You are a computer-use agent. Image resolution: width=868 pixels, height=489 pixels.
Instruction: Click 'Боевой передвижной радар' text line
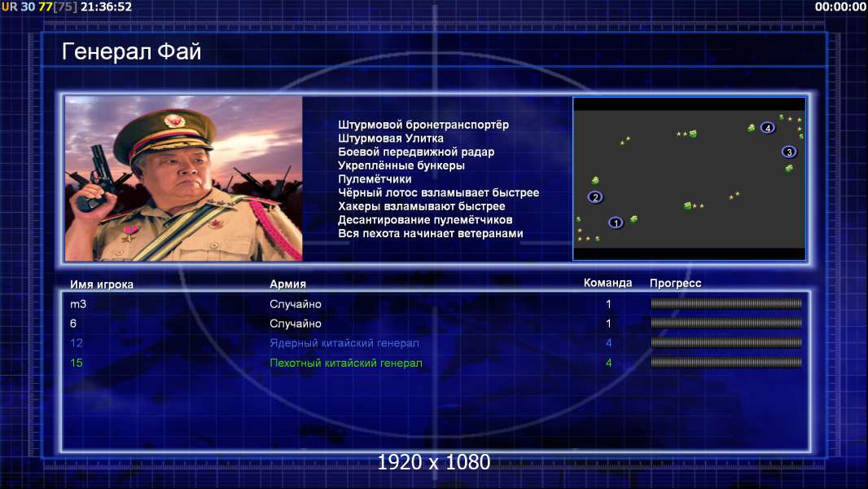point(416,152)
